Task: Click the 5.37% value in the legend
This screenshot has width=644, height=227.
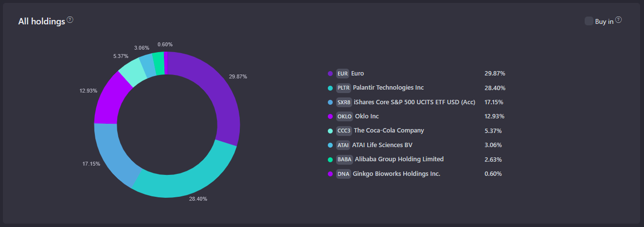Action: coord(493,131)
